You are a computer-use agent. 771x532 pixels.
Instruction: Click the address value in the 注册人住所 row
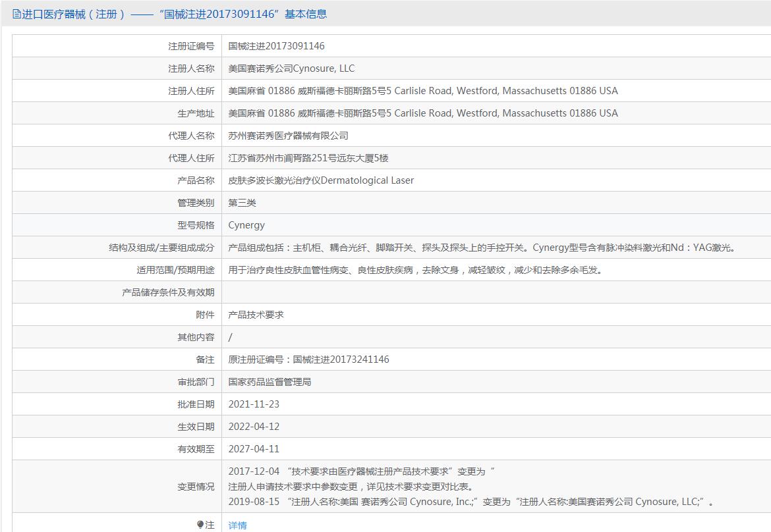(x=423, y=91)
